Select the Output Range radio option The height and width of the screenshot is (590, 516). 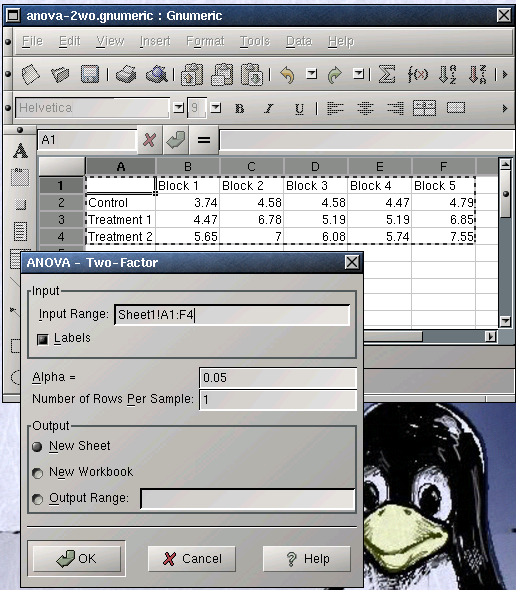click(x=37, y=499)
